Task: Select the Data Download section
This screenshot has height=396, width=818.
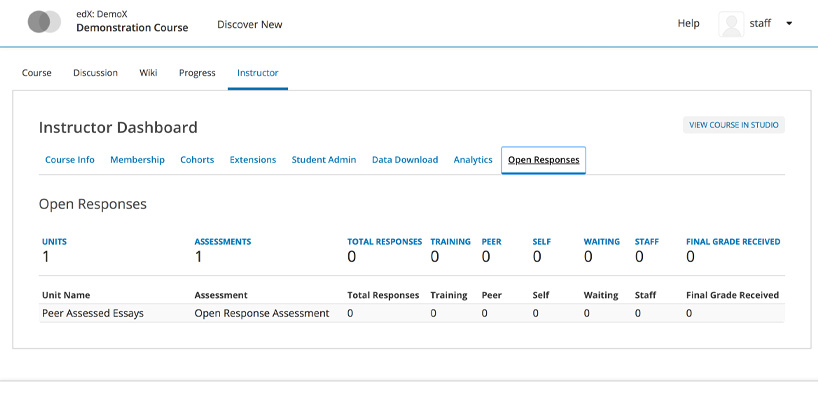Action: (405, 160)
